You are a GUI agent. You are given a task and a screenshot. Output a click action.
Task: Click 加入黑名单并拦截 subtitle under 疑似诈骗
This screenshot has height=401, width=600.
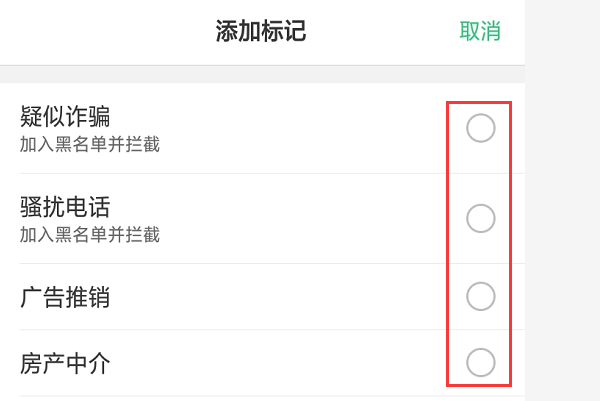(x=90, y=145)
